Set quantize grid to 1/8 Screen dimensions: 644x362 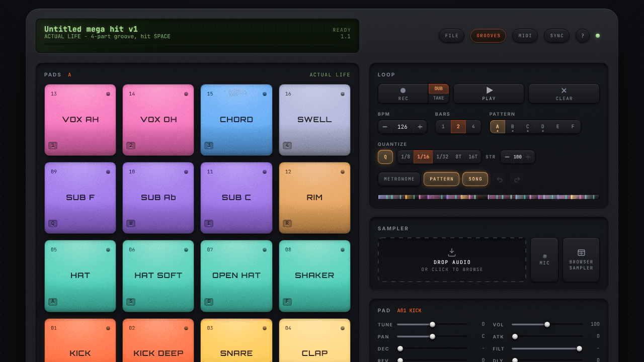[x=406, y=157]
